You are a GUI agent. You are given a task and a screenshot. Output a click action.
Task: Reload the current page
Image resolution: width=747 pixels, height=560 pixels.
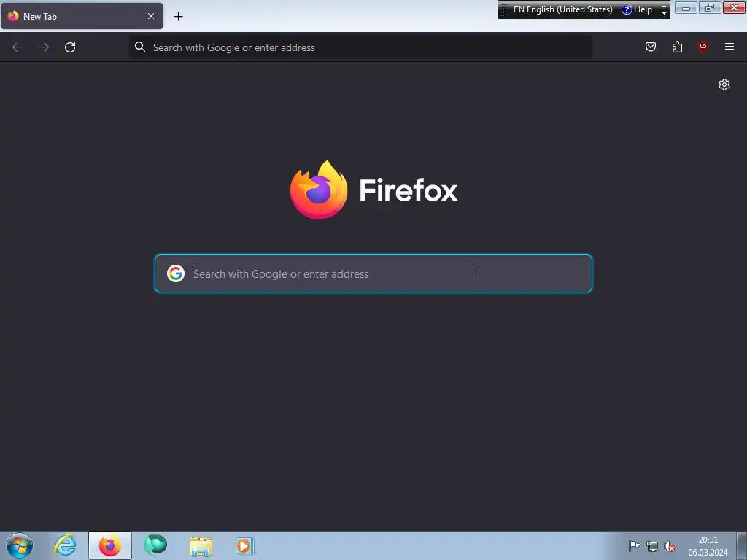70,47
